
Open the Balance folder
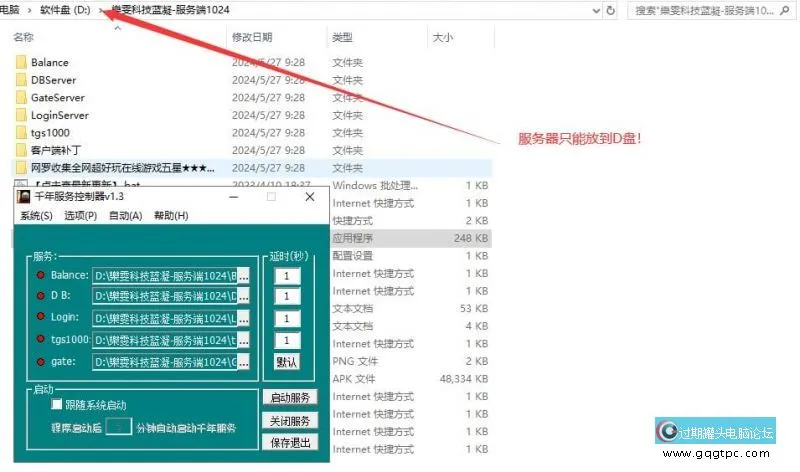49,62
